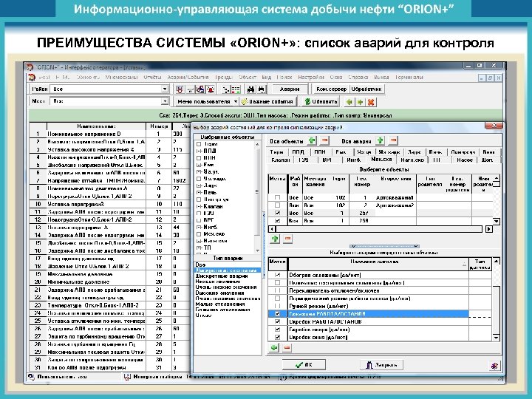Click green left arrow in main toolbar
Viewport: 532px width, 399px height.
[349, 101]
